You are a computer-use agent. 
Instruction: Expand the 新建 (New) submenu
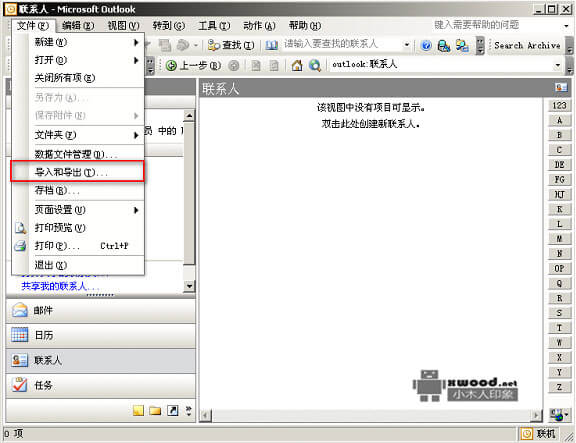78,42
